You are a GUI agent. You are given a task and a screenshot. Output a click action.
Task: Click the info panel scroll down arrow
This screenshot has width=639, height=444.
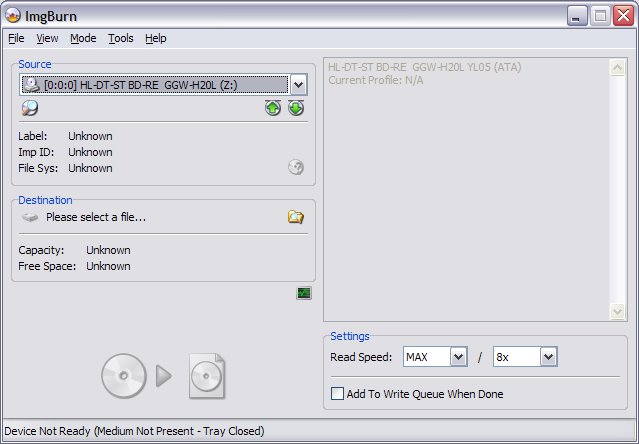[x=617, y=312]
